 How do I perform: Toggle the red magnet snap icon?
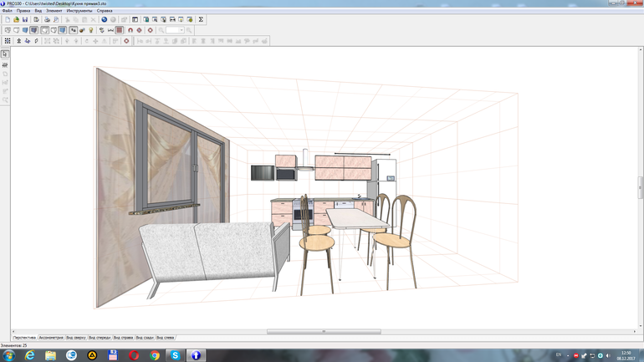130,30
